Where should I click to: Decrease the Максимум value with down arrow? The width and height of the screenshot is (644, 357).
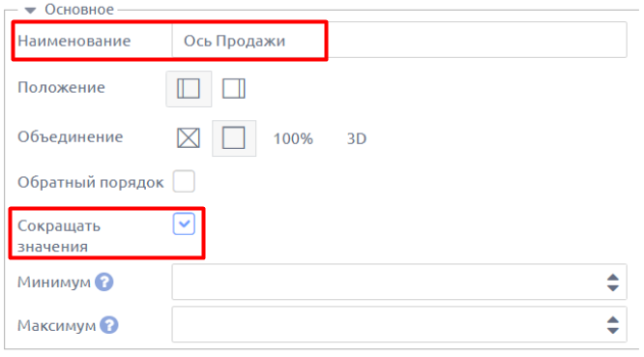[x=613, y=330]
